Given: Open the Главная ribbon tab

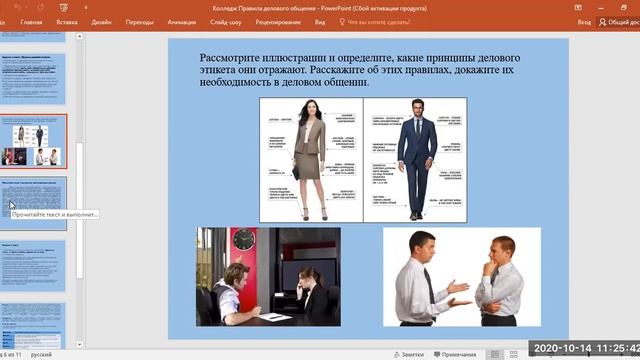Looking at the screenshot, I should (x=31, y=22).
